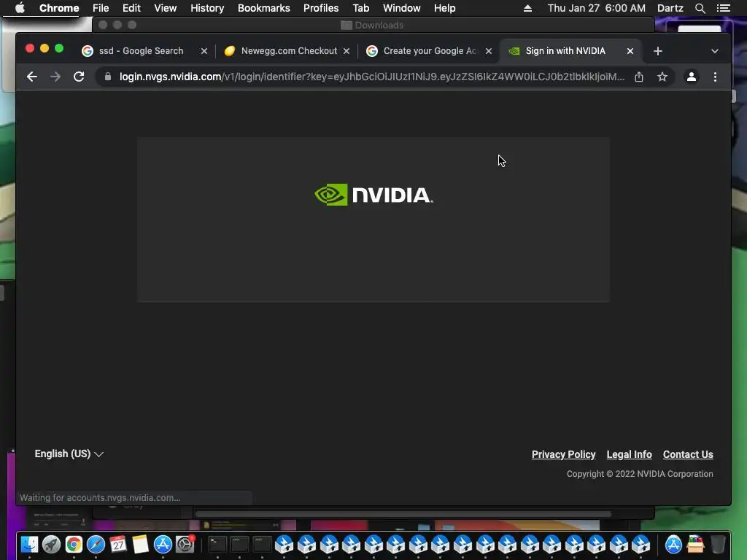Open the Control Center menu bar icon
This screenshot has height=560, width=747.
pos(723,8)
